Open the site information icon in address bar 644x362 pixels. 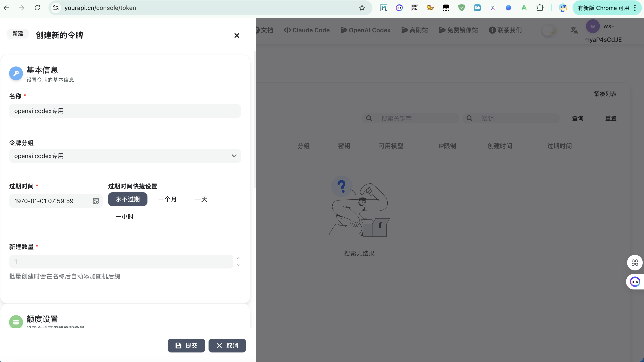coord(56,8)
